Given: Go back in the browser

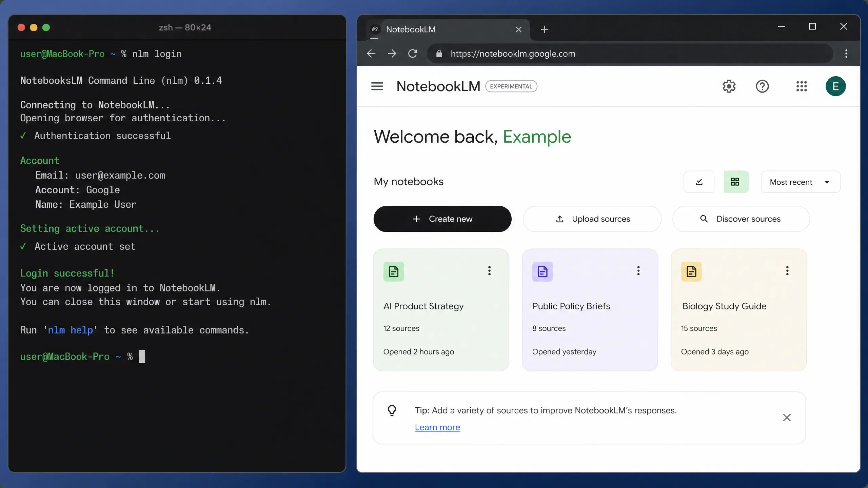Looking at the screenshot, I should pyautogui.click(x=371, y=54).
